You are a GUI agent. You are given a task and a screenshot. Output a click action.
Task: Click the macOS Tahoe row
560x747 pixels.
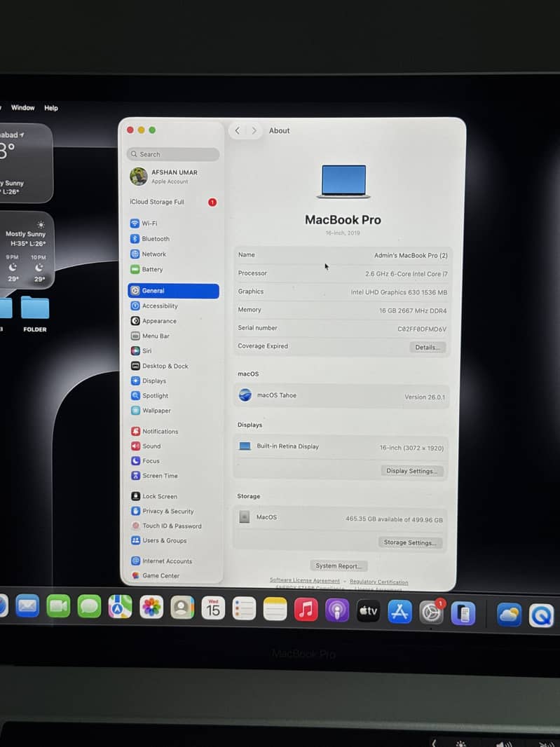[341, 396]
